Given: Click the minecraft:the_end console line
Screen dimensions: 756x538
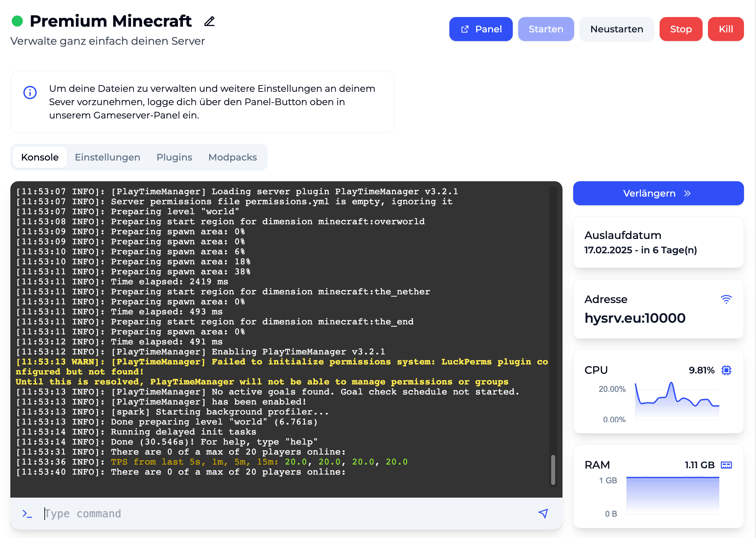Looking at the screenshot, I should click(x=215, y=322).
